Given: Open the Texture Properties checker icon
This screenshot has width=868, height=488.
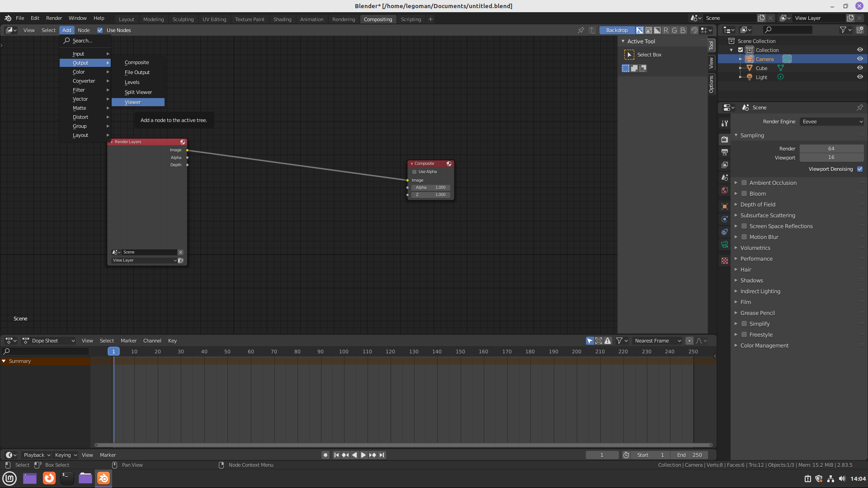Looking at the screenshot, I should click(725, 261).
